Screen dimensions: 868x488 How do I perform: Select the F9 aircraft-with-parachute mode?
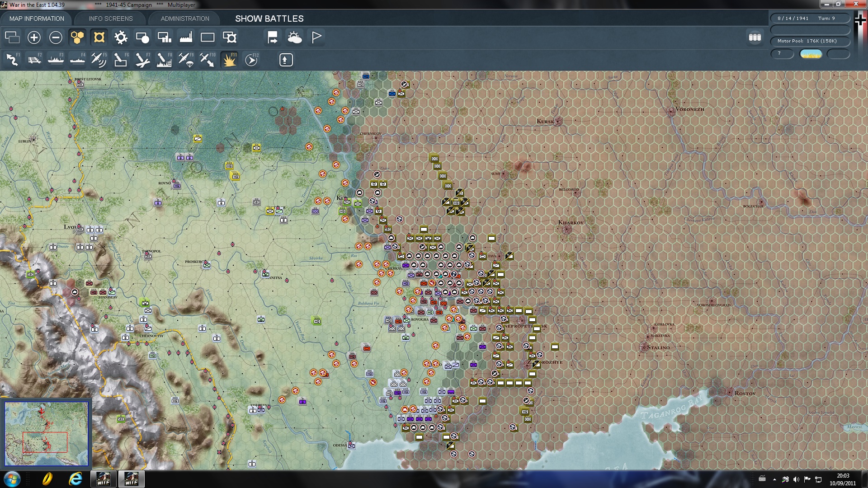pos(186,60)
